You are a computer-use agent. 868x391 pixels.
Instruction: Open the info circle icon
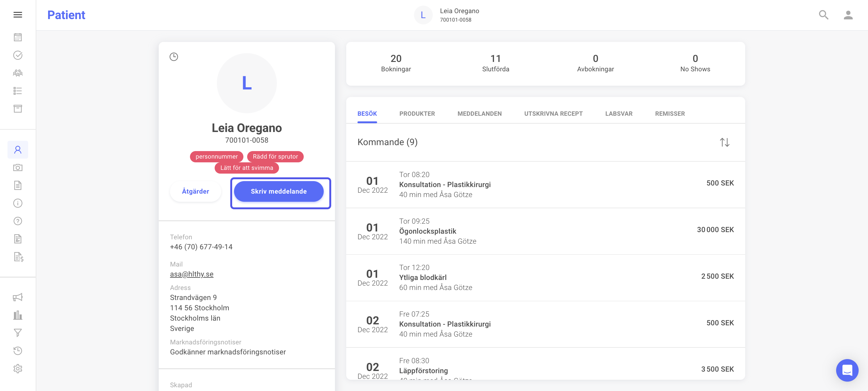point(18,203)
